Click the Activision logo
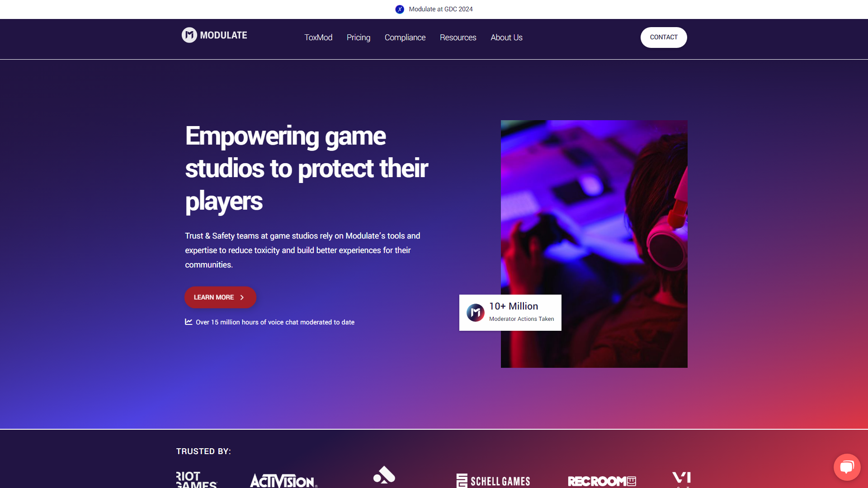Image resolution: width=868 pixels, height=488 pixels. [x=284, y=480]
